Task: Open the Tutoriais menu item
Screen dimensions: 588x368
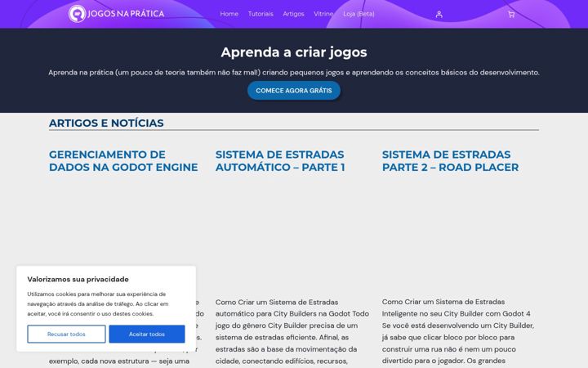Action: [261, 14]
